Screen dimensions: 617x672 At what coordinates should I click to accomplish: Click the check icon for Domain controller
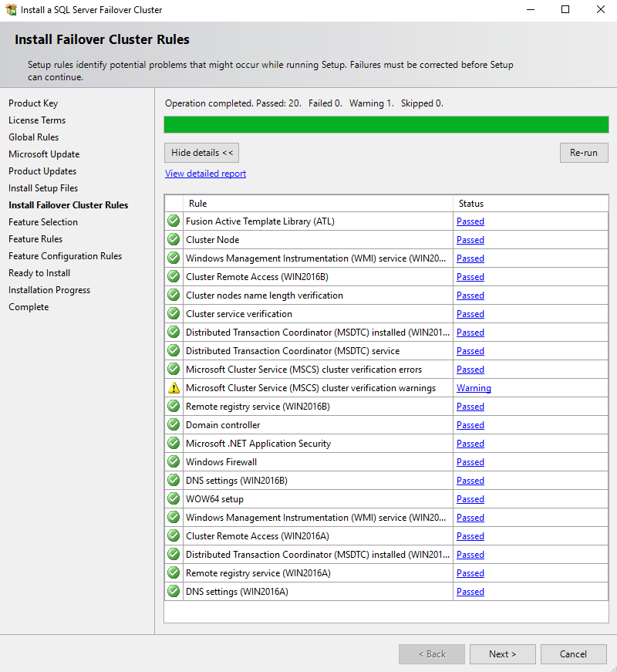pos(174,424)
